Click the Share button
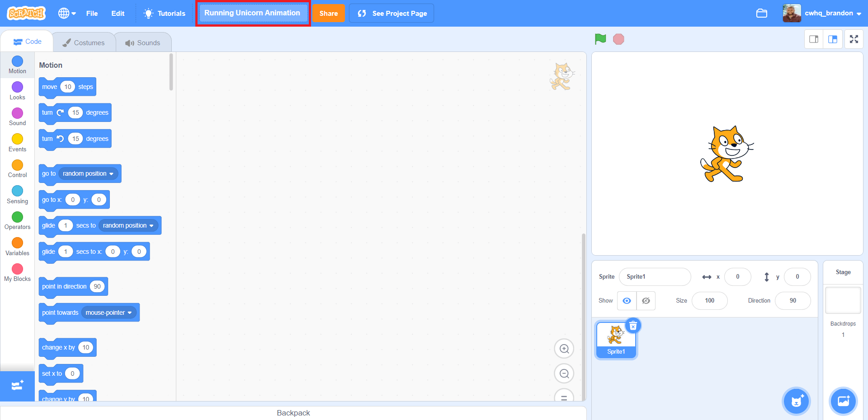The width and height of the screenshot is (868, 420). 329,13
